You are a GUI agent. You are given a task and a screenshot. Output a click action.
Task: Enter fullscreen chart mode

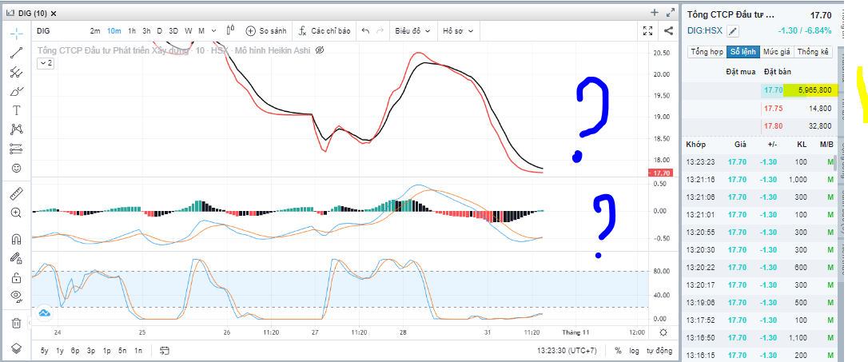pyautogui.click(x=649, y=30)
